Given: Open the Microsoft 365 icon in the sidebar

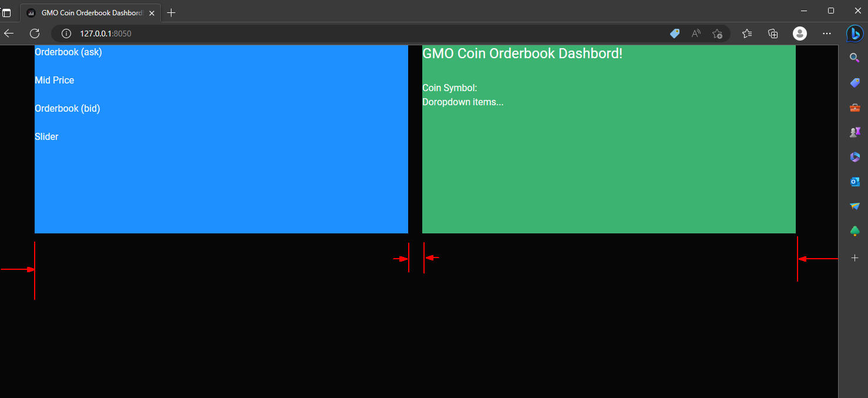Looking at the screenshot, I should coord(854,157).
